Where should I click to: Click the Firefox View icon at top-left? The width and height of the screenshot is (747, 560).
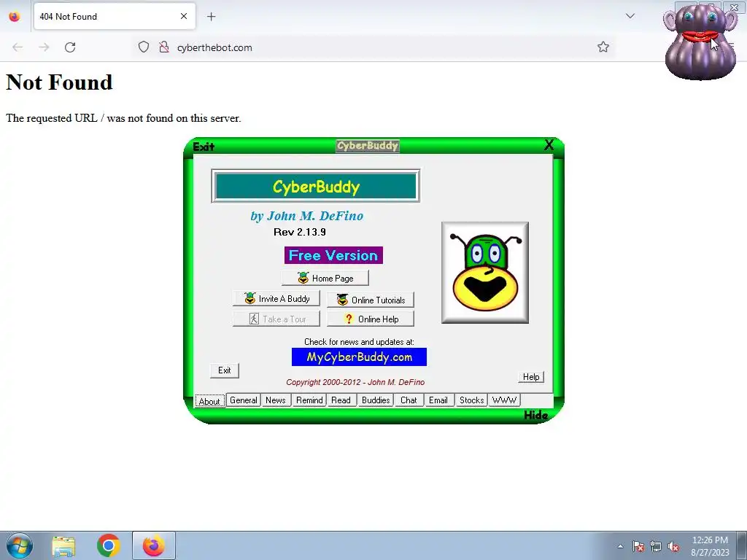click(15, 17)
